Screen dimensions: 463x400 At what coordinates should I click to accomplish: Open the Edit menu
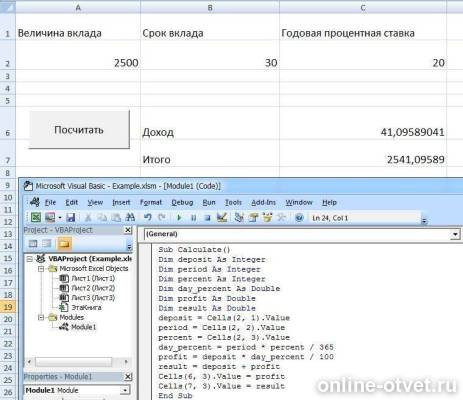coord(71,202)
